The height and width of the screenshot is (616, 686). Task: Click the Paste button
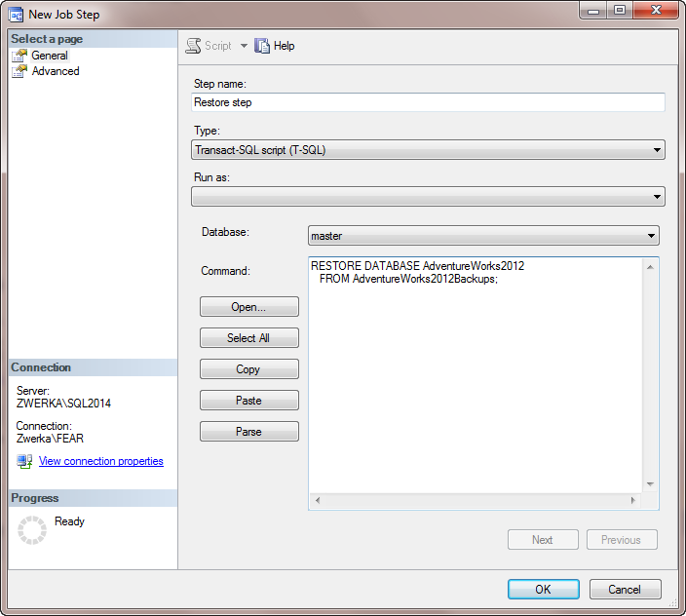pyautogui.click(x=248, y=400)
